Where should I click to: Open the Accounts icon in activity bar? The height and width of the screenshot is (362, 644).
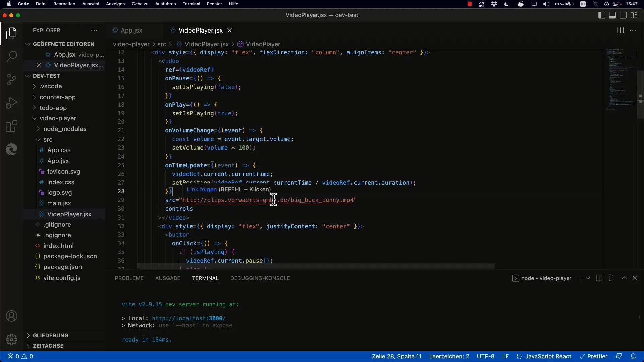pyautogui.click(x=11, y=316)
